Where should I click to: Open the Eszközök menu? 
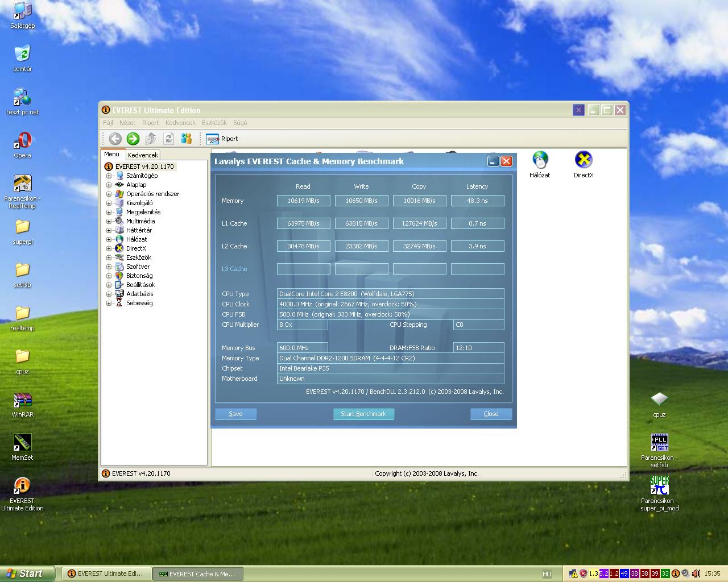(214, 123)
